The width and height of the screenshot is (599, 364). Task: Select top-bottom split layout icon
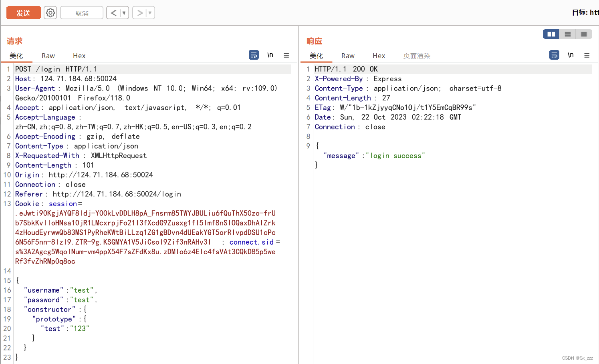tap(568, 34)
